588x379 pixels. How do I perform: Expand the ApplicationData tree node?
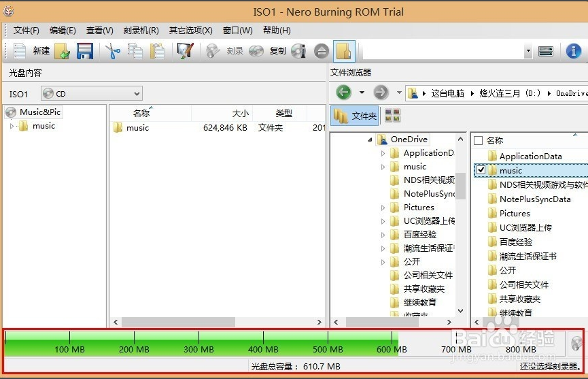(383, 153)
